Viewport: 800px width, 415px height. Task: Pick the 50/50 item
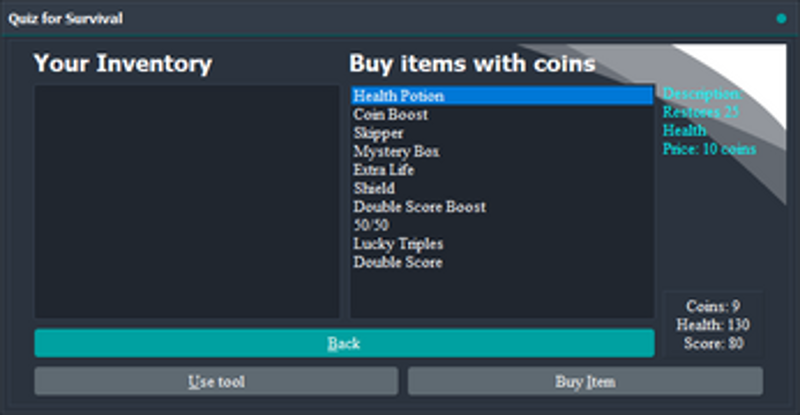click(371, 225)
